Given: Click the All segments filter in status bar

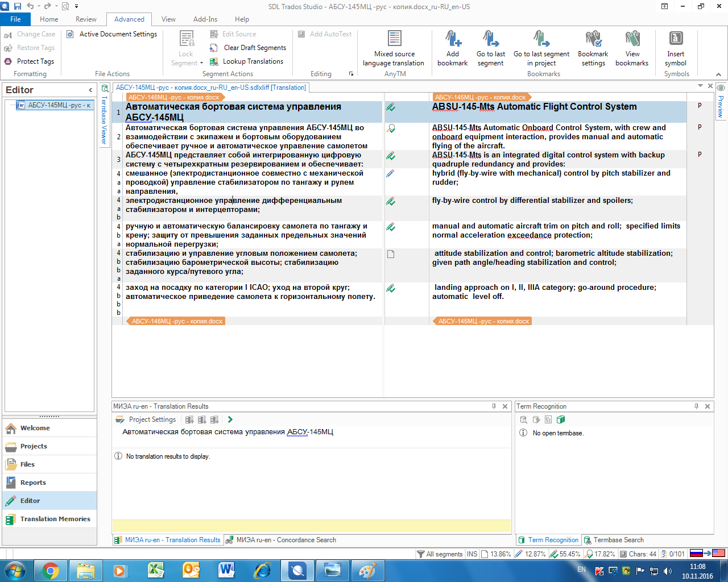Looking at the screenshot, I should [x=440, y=554].
